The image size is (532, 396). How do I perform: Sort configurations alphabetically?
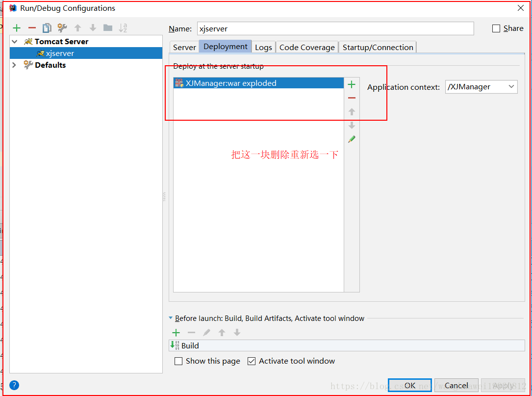(123, 28)
